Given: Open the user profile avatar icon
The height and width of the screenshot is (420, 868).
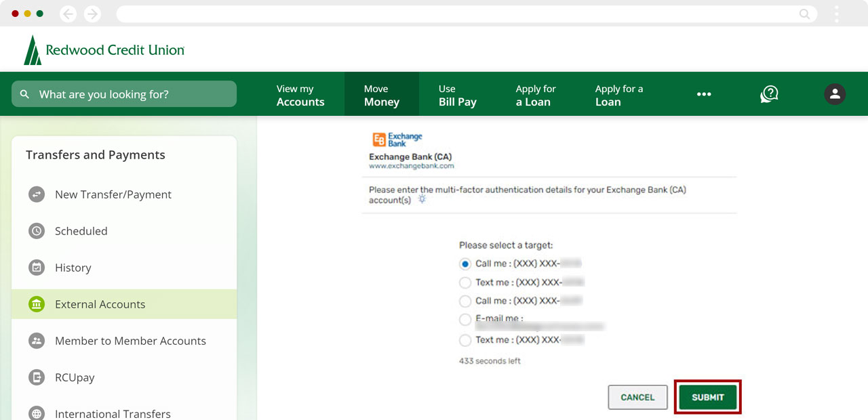Looking at the screenshot, I should 835,94.
